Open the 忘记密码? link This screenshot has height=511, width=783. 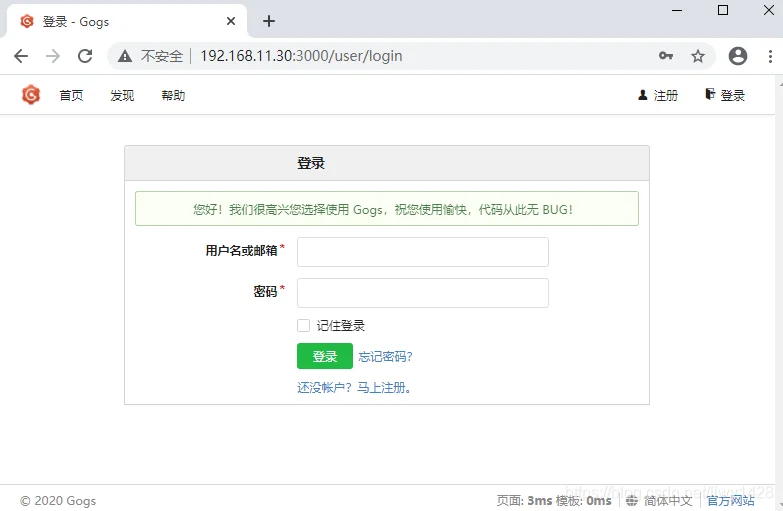(385, 356)
